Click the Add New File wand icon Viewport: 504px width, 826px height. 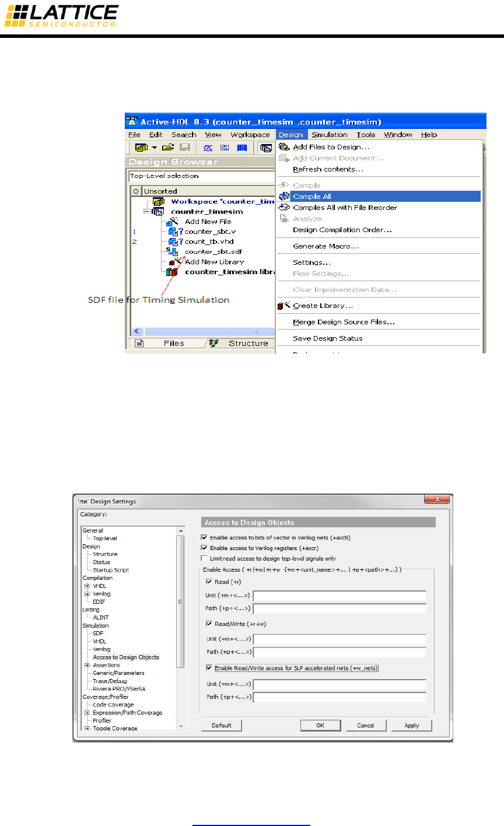click(172, 221)
